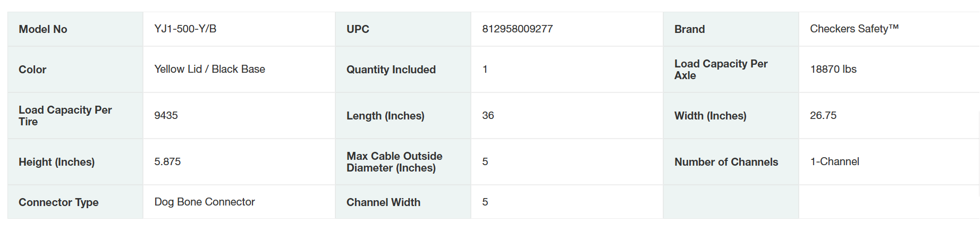
Task: Select the UPC number 812958009277
Action: click(517, 29)
